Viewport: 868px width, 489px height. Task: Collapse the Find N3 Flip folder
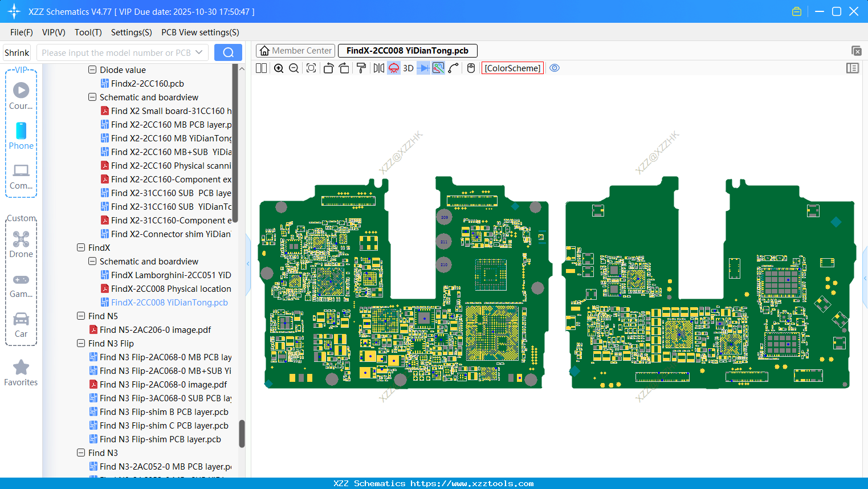[x=81, y=344]
